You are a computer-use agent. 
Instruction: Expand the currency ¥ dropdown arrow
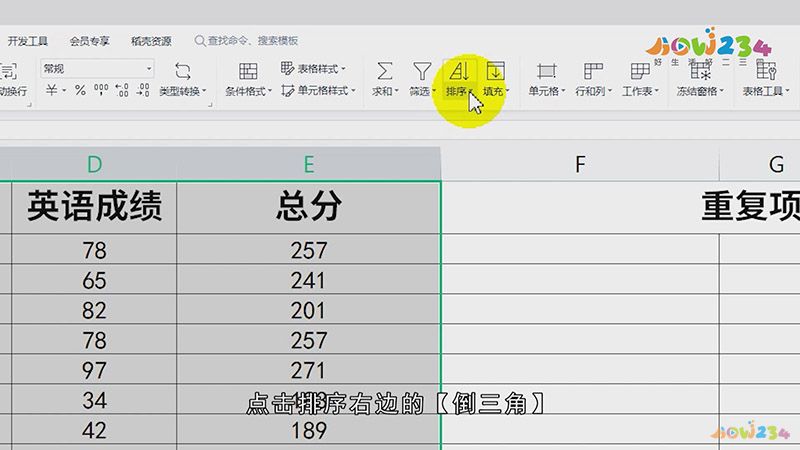coord(64,91)
